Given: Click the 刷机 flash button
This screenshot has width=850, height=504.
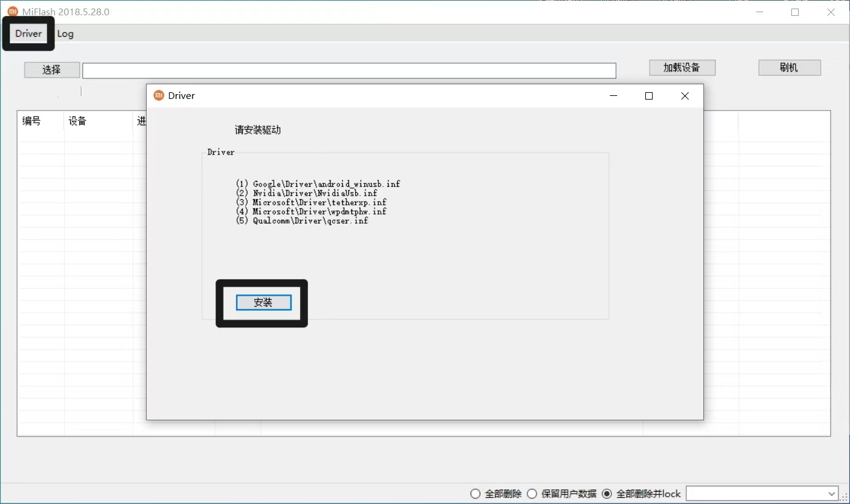Looking at the screenshot, I should click(x=790, y=68).
